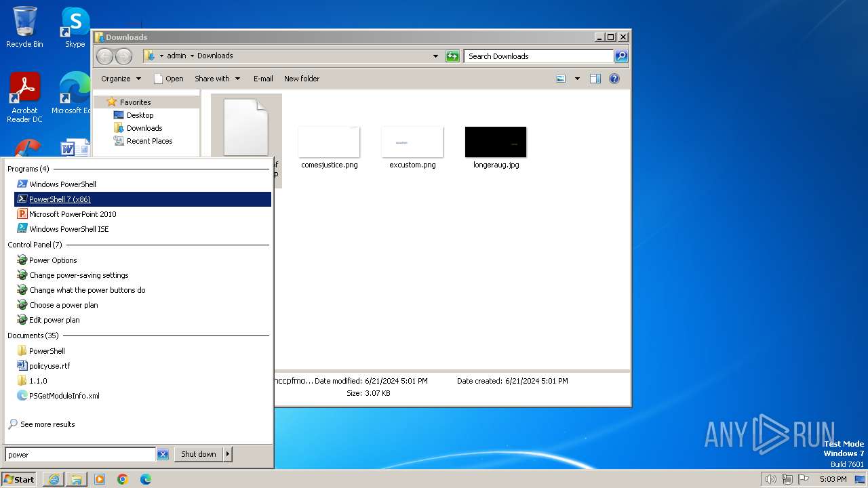Open the PowerShell folder document result
This screenshot has width=868, height=488.
pyautogui.click(x=47, y=351)
